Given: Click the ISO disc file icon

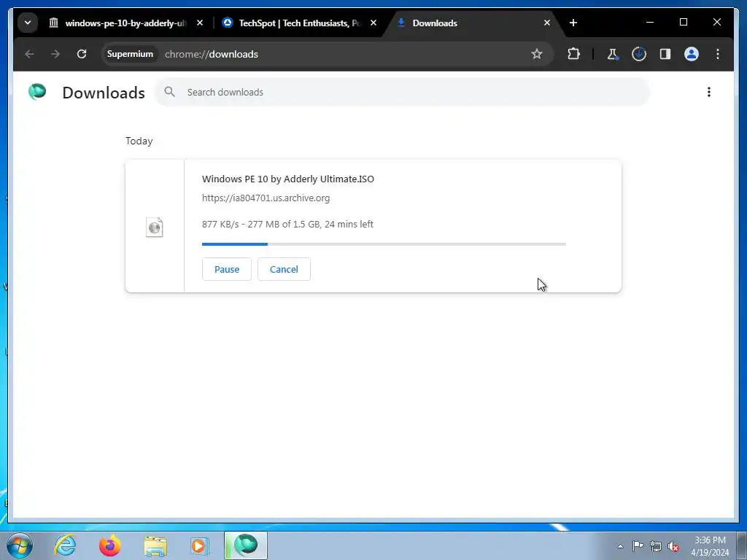Looking at the screenshot, I should coord(155,227).
